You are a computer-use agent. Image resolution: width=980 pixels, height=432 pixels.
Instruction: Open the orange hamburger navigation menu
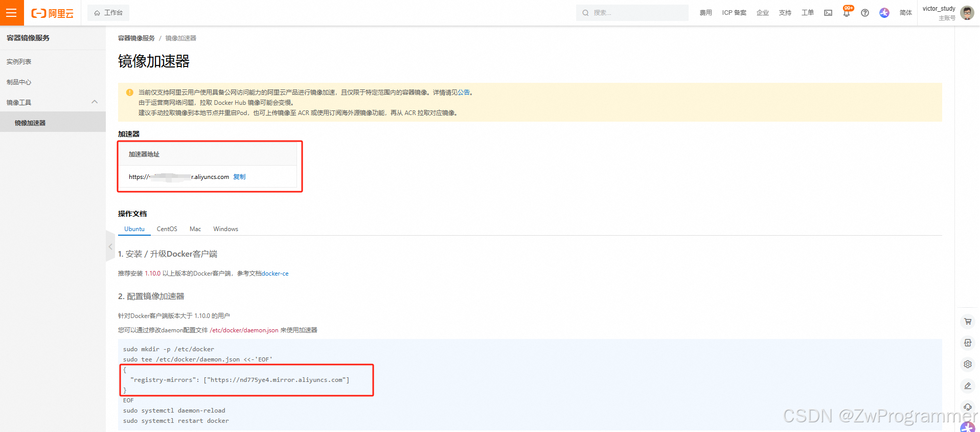tap(12, 13)
